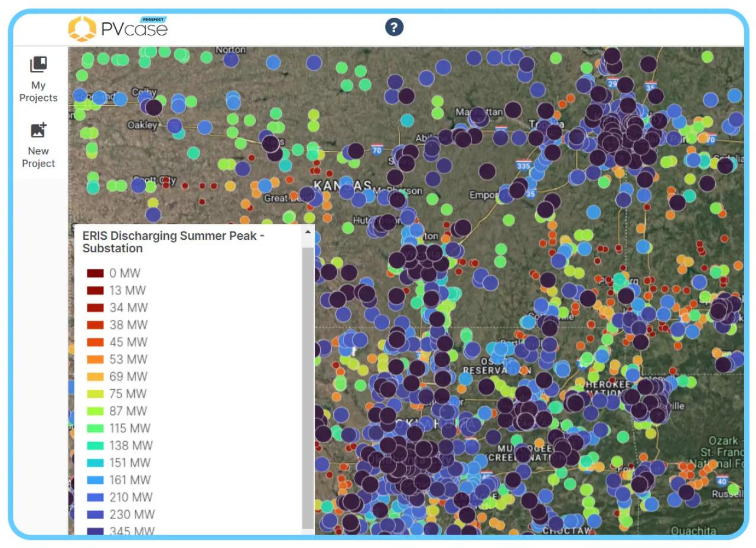Select the 230 MW blue legend swatch
The image size is (756, 548).
tap(95, 514)
